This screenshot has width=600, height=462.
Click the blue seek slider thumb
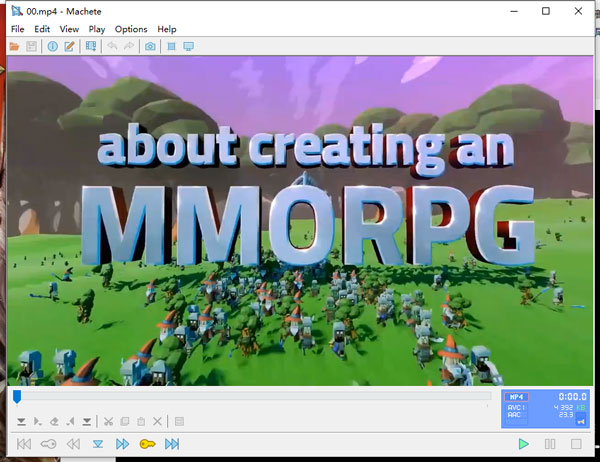point(17,397)
